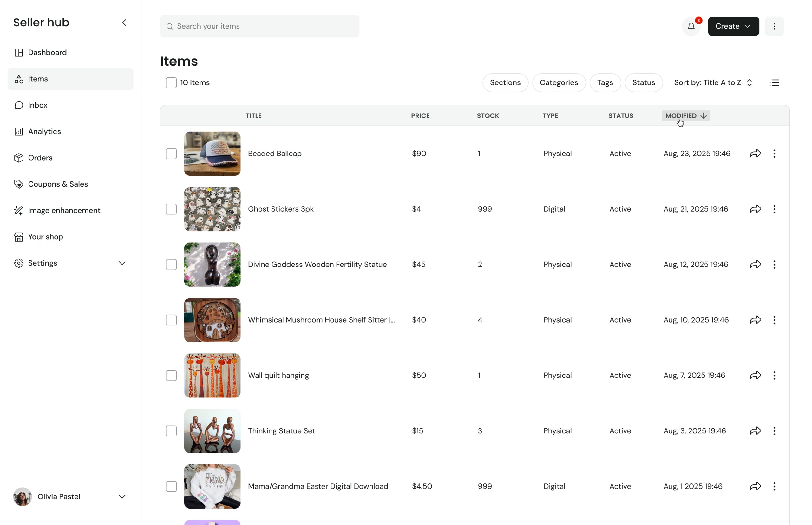Image resolution: width=812 pixels, height=525 pixels.
Task: Open the Items page
Action: pos(70,79)
